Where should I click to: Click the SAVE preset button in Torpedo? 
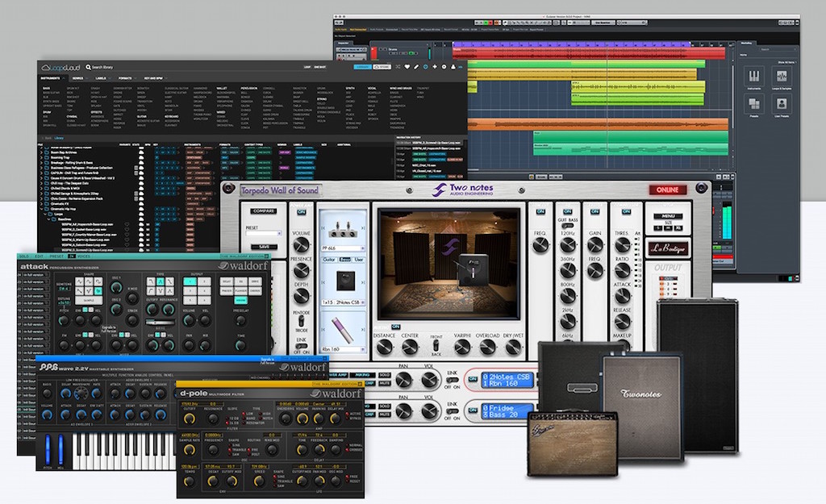coord(264,247)
